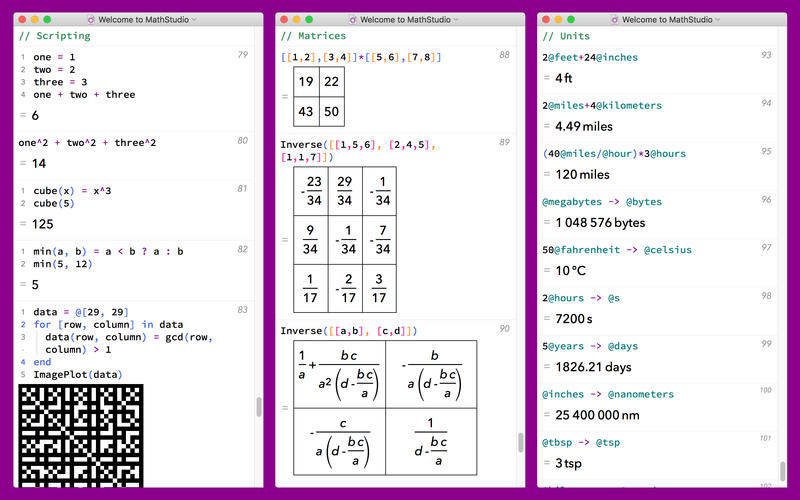Click the document icon in the Scripting window title

point(91,20)
